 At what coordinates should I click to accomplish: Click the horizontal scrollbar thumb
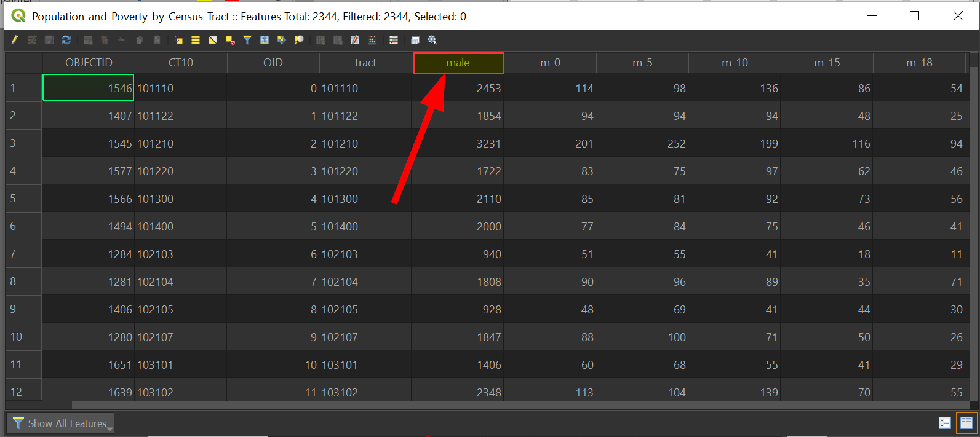[x=39, y=405]
